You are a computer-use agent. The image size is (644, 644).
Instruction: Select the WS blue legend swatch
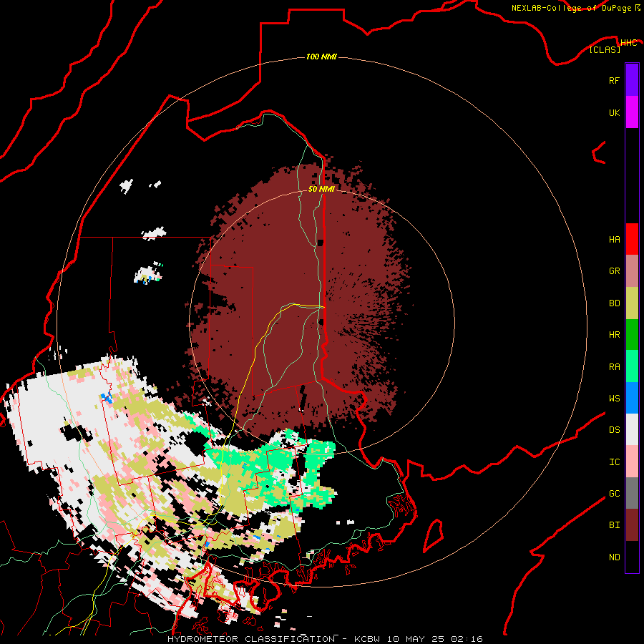tap(632, 398)
